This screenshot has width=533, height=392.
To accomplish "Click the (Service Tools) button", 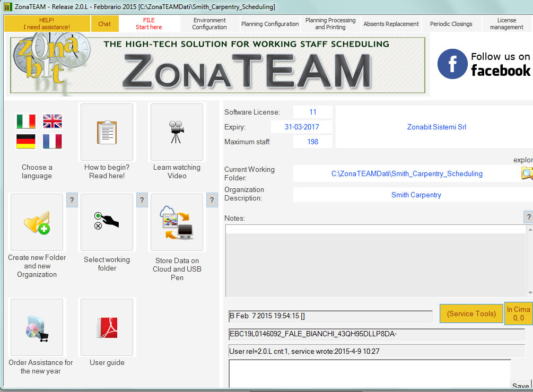I will coord(471,313).
